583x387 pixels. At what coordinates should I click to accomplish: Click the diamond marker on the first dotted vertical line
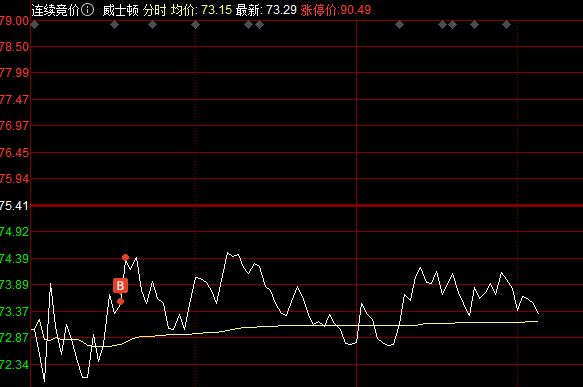point(196,25)
